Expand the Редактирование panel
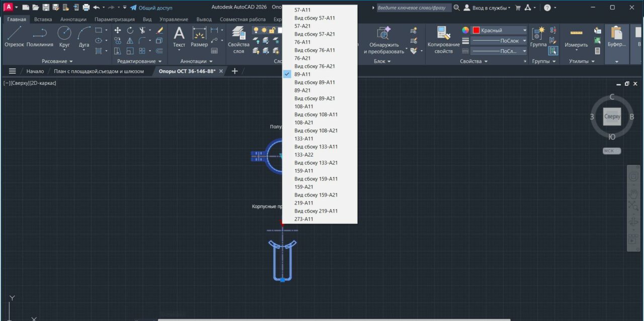Viewport: 644px width, 321px height. 139,61
